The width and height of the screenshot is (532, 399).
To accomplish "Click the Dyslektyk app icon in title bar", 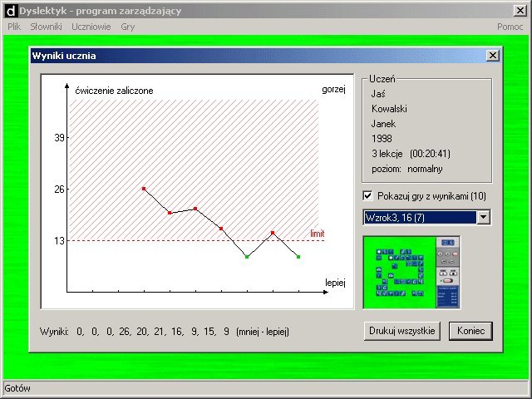I will (9, 12).
